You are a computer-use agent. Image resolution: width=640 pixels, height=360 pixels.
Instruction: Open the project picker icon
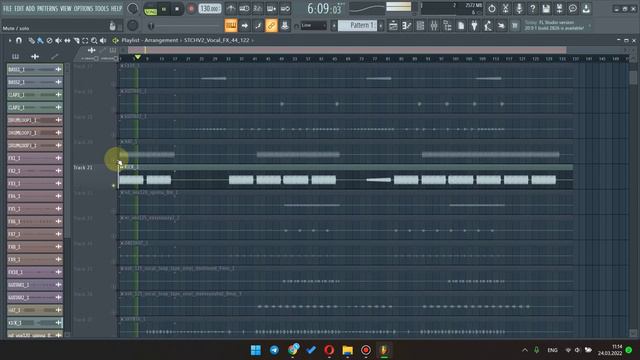click(461, 26)
